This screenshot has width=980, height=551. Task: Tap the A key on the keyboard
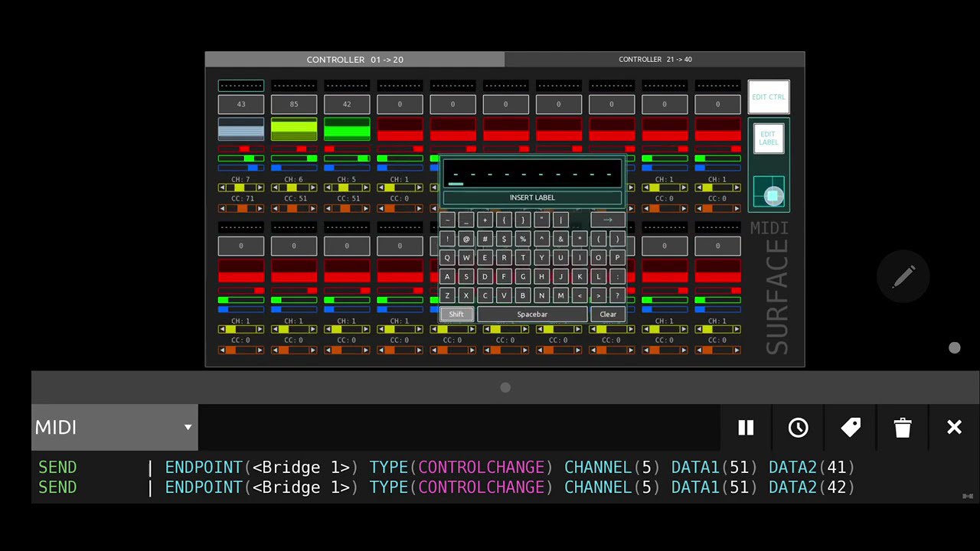(x=447, y=277)
